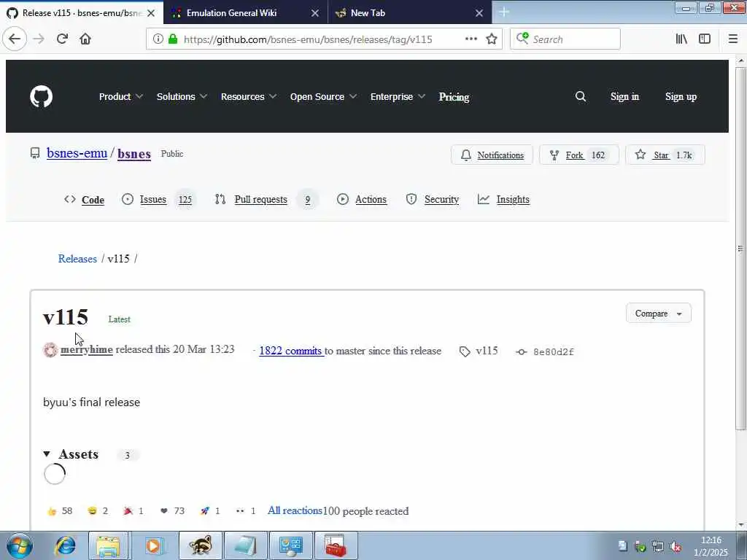This screenshot has height=560, width=747.
Task: Click the Notifications button
Action: click(492, 155)
